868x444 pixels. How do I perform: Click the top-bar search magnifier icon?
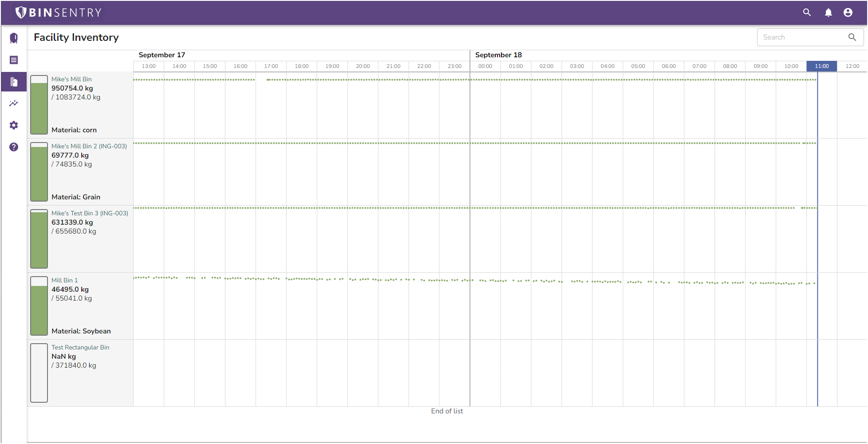[x=807, y=12]
